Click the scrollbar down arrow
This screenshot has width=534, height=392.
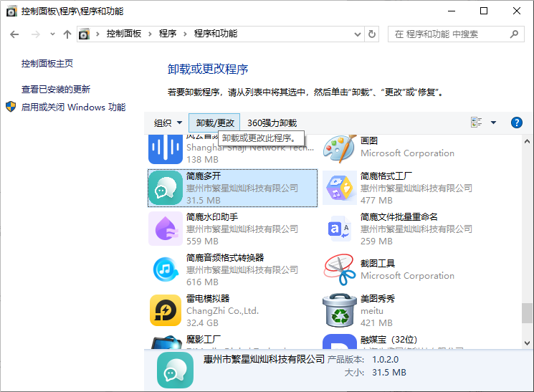coord(527,343)
